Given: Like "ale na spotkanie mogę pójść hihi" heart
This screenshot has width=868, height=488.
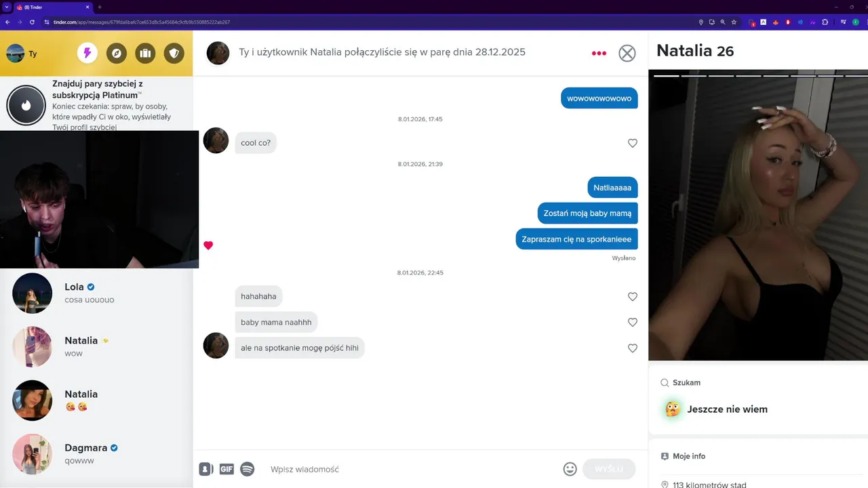Looking at the screenshot, I should (x=633, y=348).
